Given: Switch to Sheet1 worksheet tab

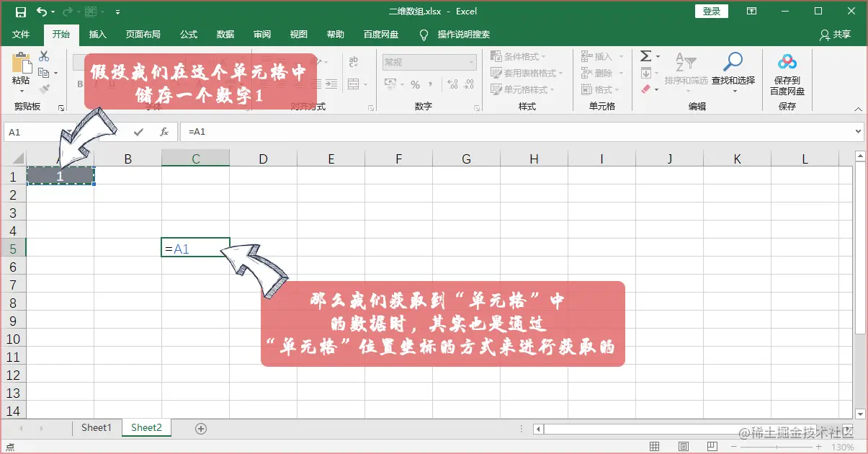Looking at the screenshot, I should 97,427.
